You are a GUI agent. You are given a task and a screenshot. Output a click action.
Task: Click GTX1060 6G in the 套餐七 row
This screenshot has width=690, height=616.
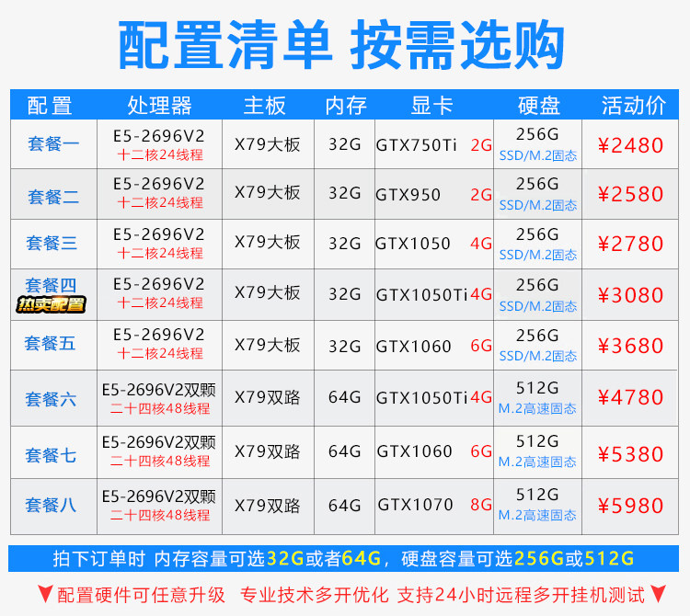tap(434, 451)
